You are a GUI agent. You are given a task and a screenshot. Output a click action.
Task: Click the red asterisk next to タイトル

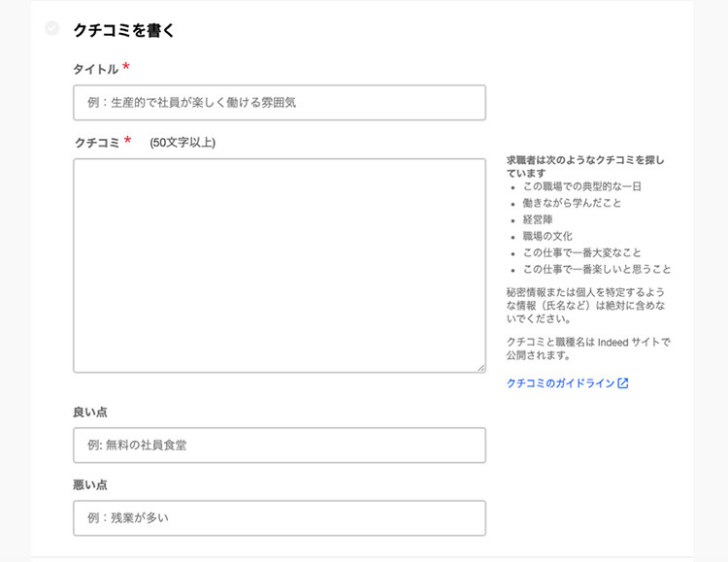point(126,68)
